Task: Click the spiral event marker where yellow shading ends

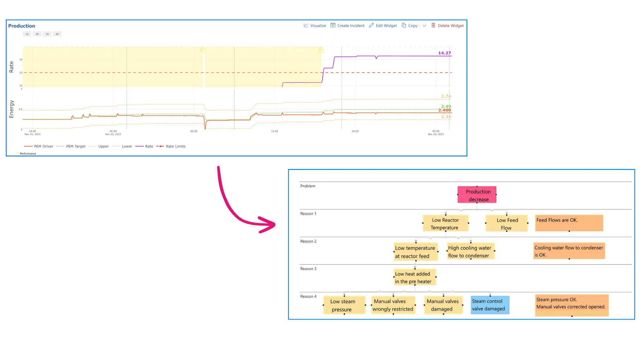Action: click(x=321, y=50)
